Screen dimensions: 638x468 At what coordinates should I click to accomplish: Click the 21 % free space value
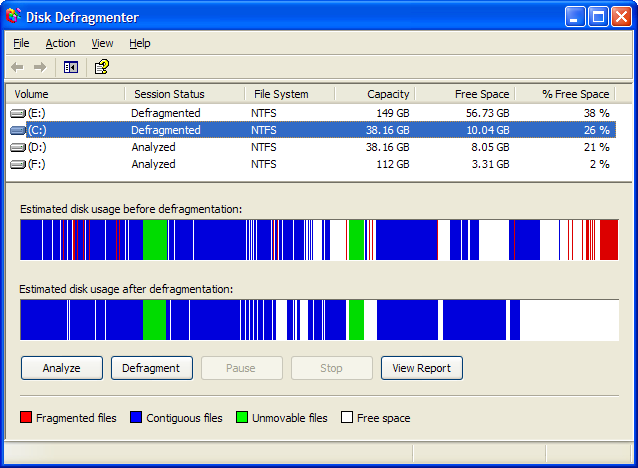pyautogui.click(x=596, y=147)
